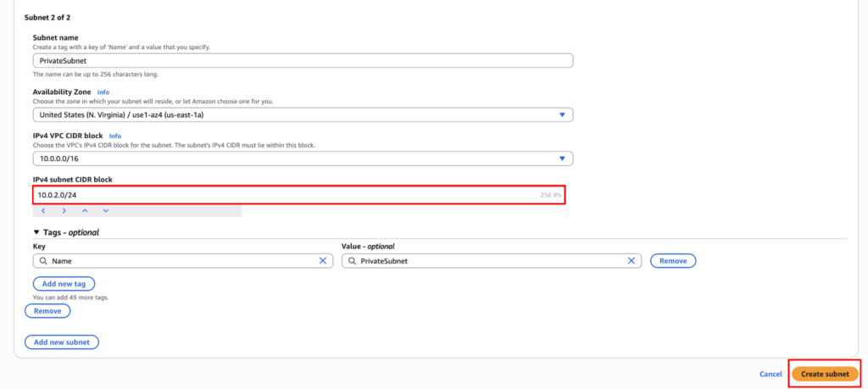868x389 pixels.
Task: Open Info link beside Availability Zone
Action: click(x=103, y=92)
